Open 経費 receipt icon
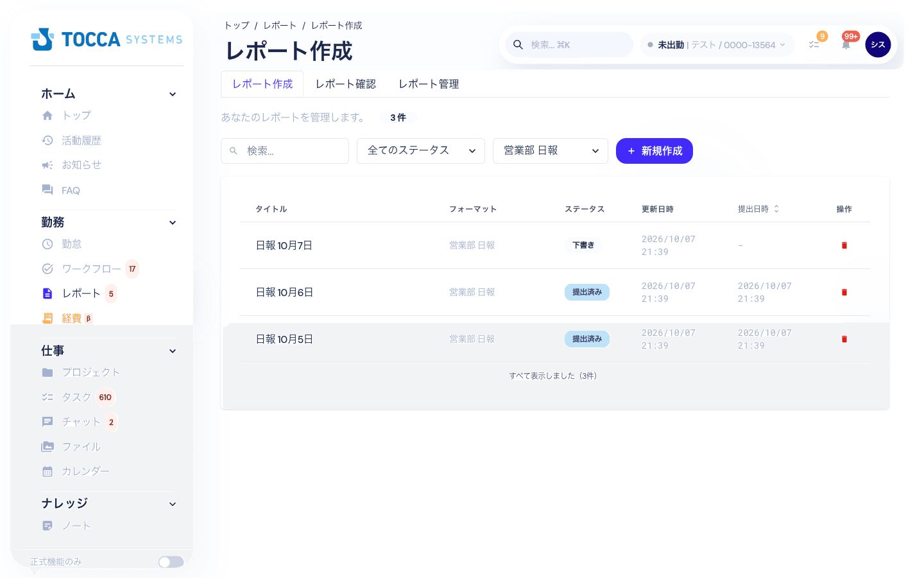The width and height of the screenshot is (924, 578). pos(47,318)
